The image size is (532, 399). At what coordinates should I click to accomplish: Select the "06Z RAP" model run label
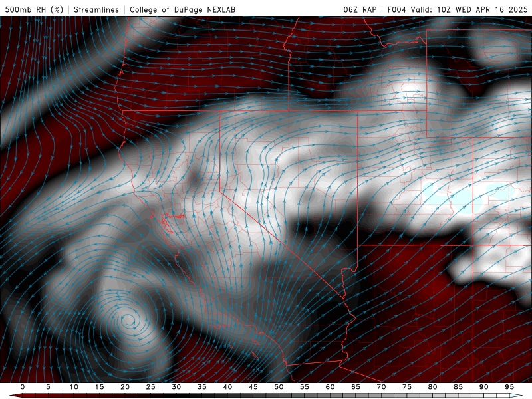360,10
